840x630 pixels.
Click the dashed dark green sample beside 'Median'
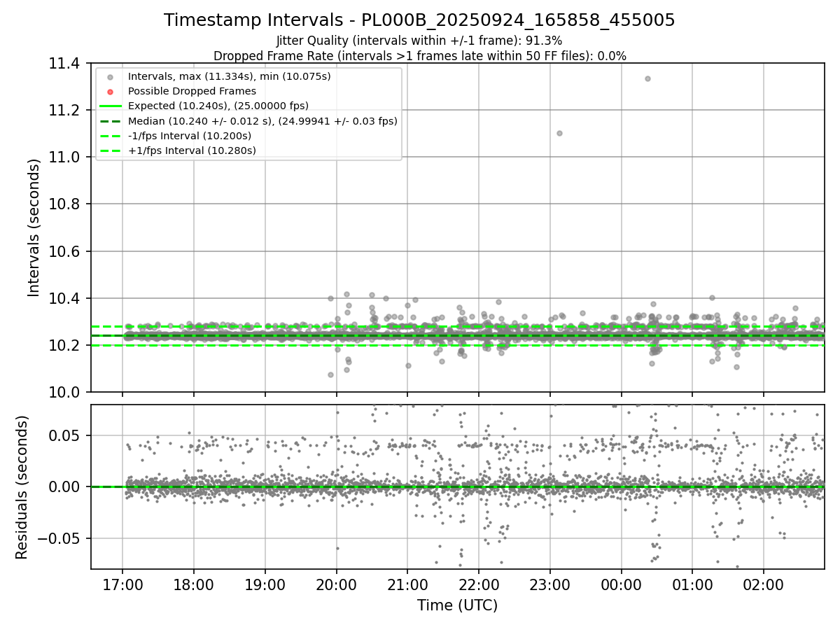[110, 121]
